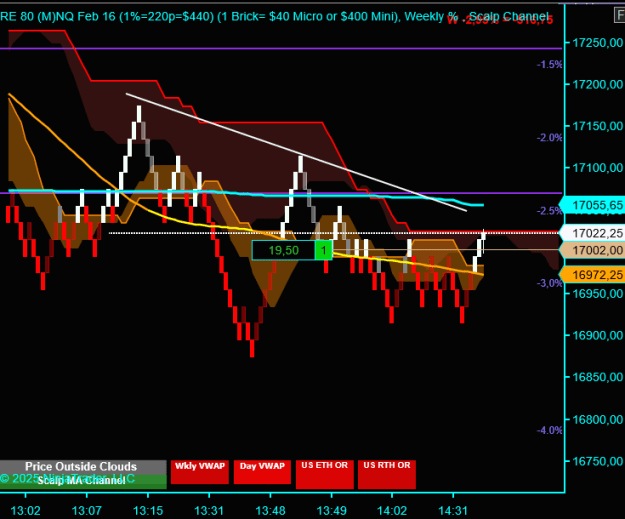Click the -1.5% weekly percent level label
The image size is (625, 519).
(550, 65)
